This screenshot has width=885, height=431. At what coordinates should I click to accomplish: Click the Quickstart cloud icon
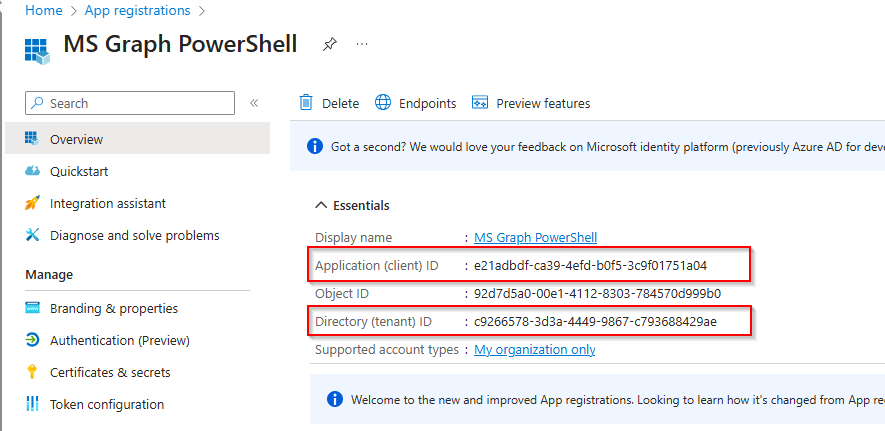tap(33, 171)
